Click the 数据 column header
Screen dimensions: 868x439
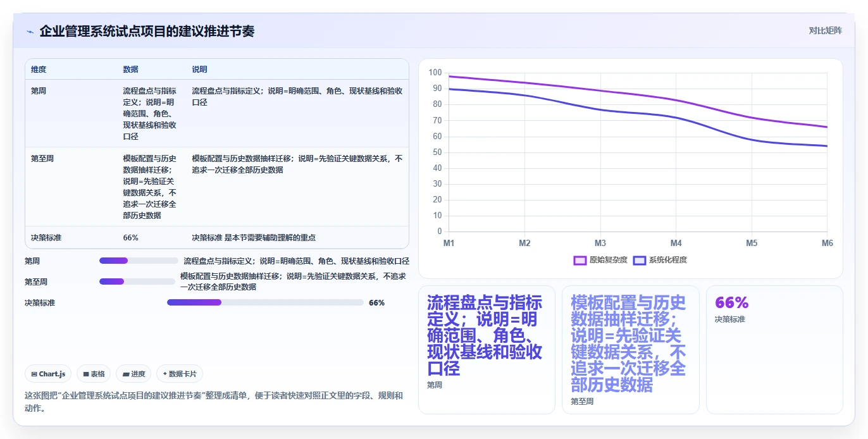click(x=130, y=69)
